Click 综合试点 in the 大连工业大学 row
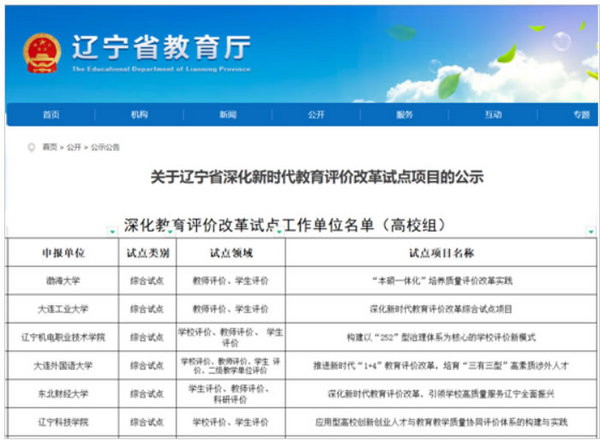600x440 pixels. (x=147, y=309)
